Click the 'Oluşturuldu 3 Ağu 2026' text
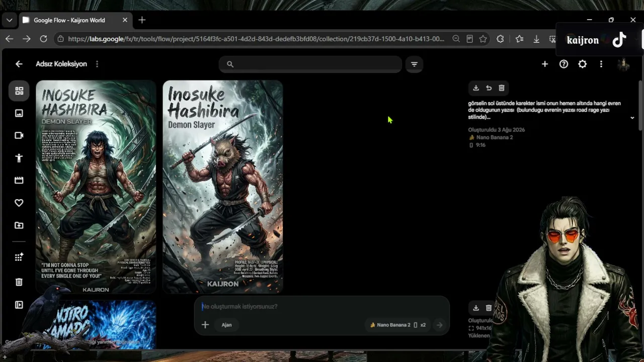 (x=497, y=130)
